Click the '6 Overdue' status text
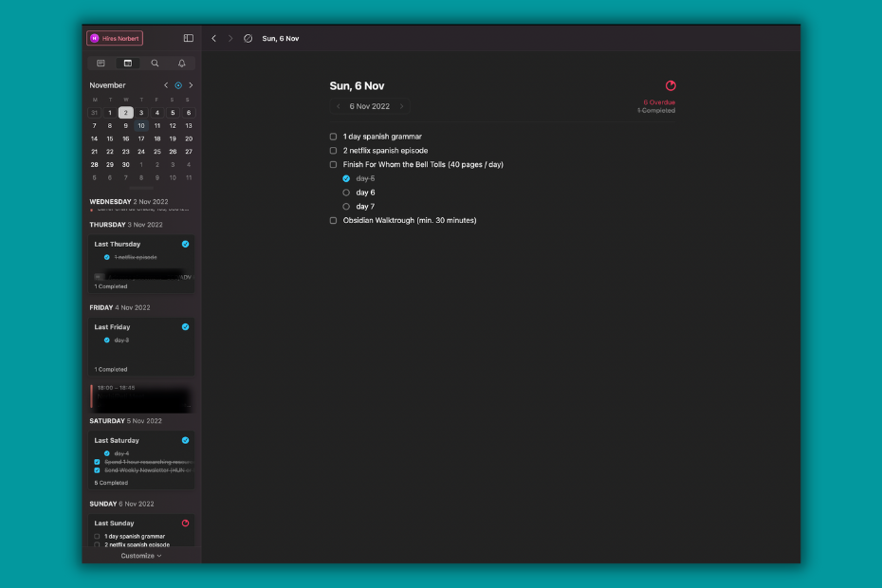The height and width of the screenshot is (588, 882). pyautogui.click(x=659, y=102)
